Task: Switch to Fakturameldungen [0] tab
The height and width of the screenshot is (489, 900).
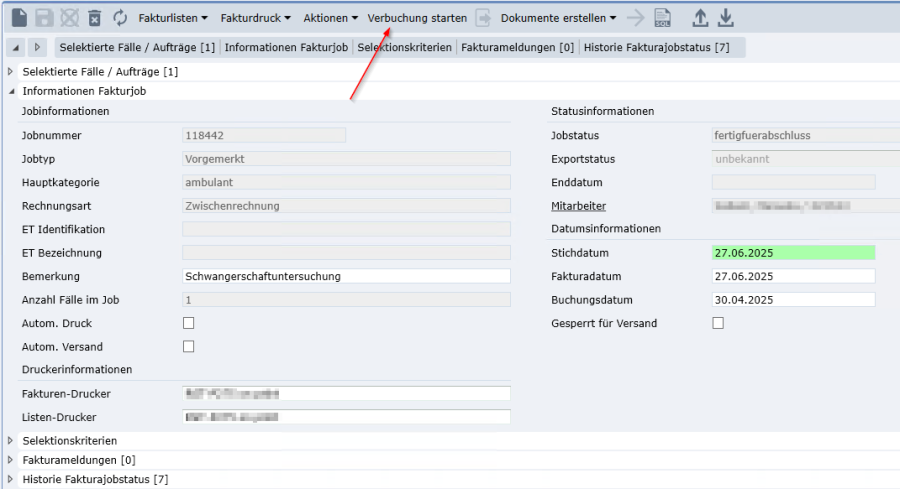Action: pos(517,48)
